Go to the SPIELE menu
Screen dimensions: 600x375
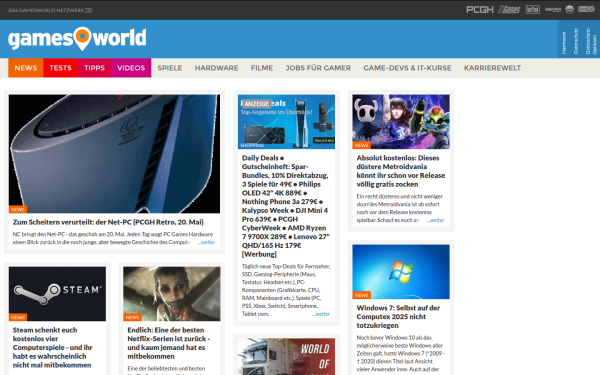tap(170, 68)
